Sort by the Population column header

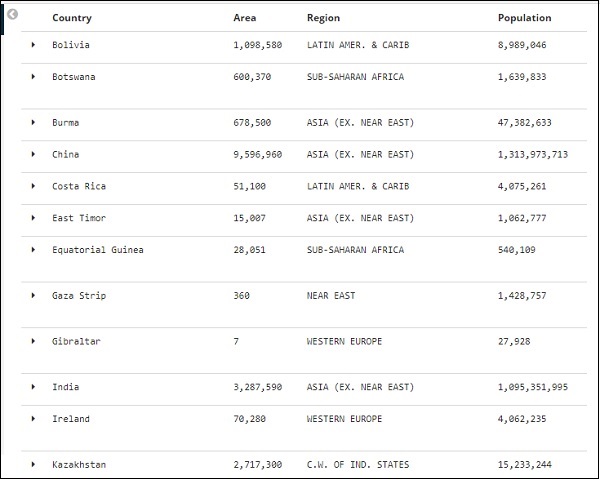[524, 18]
